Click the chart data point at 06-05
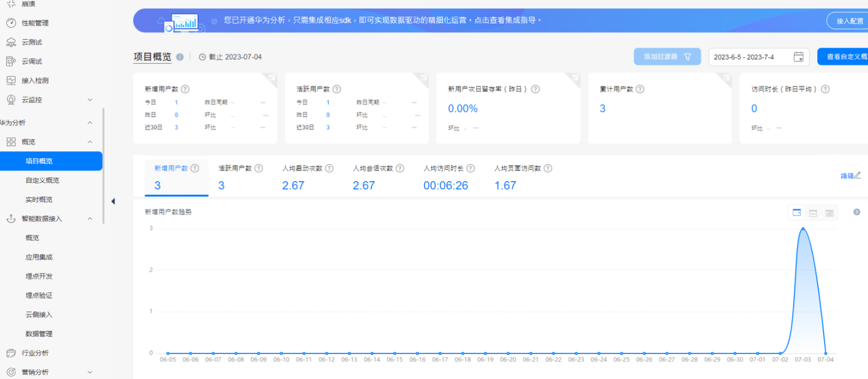 [x=168, y=353]
